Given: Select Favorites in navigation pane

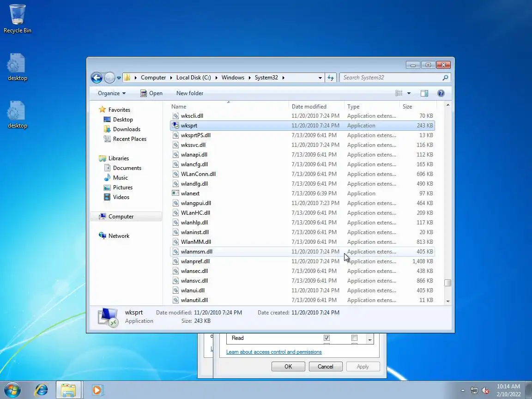Looking at the screenshot, I should (119, 110).
